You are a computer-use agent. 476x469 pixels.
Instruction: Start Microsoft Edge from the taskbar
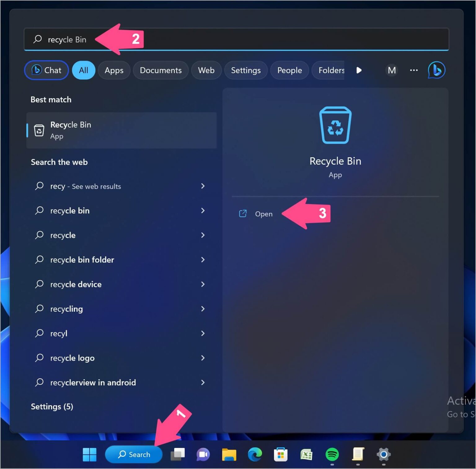point(255,454)
